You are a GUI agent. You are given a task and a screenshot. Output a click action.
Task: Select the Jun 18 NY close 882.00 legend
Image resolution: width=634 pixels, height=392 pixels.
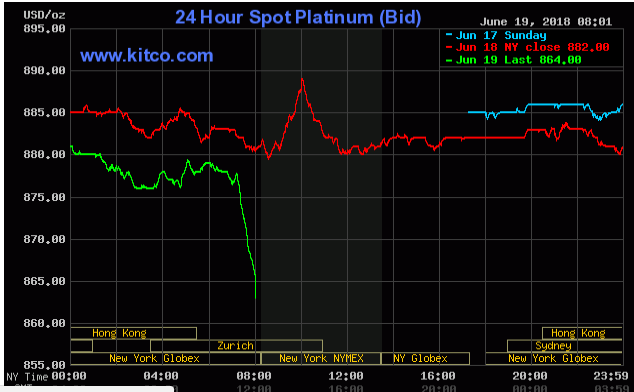coord(528,47)
